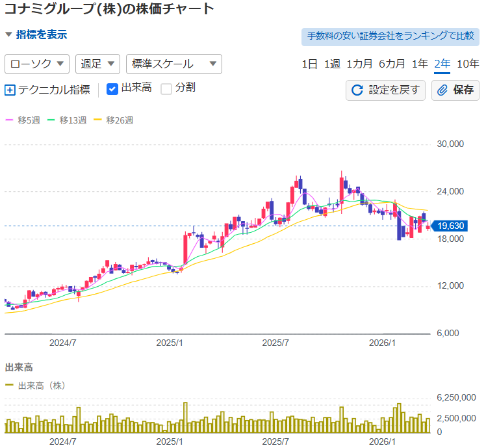Screen dimensions: 486x448
Task: Click the 移13週 green legend marker
Action: (52, 120)
